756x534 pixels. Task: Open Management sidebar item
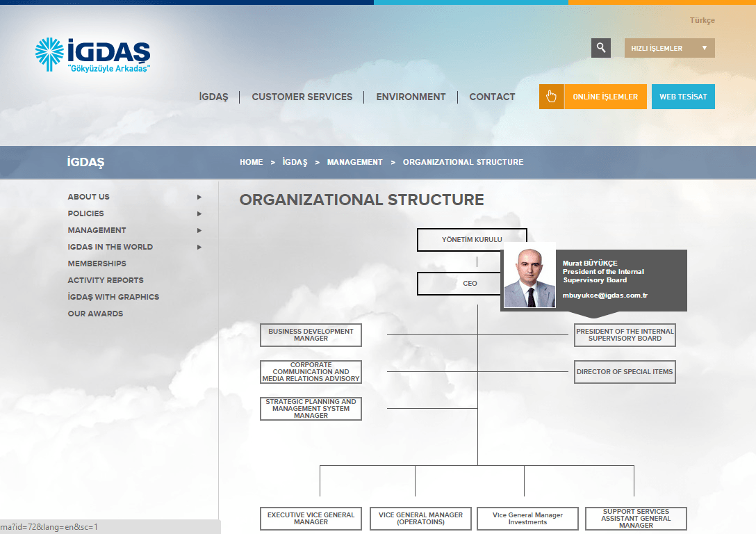(97, 230)
